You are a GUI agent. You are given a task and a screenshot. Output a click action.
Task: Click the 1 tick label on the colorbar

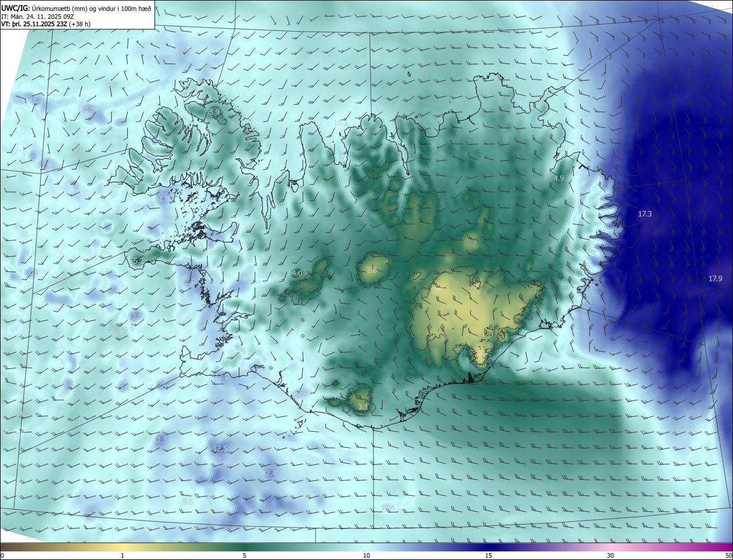click(123, 555)
